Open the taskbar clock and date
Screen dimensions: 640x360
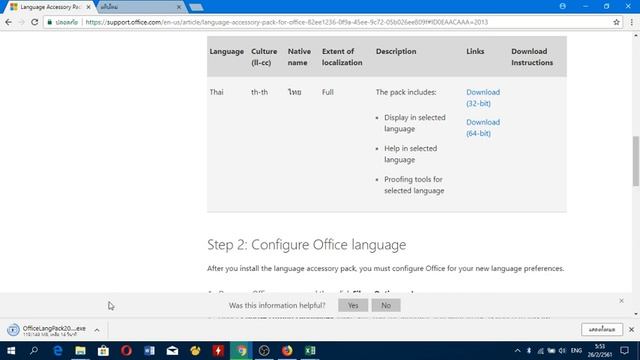coord(600,351)
